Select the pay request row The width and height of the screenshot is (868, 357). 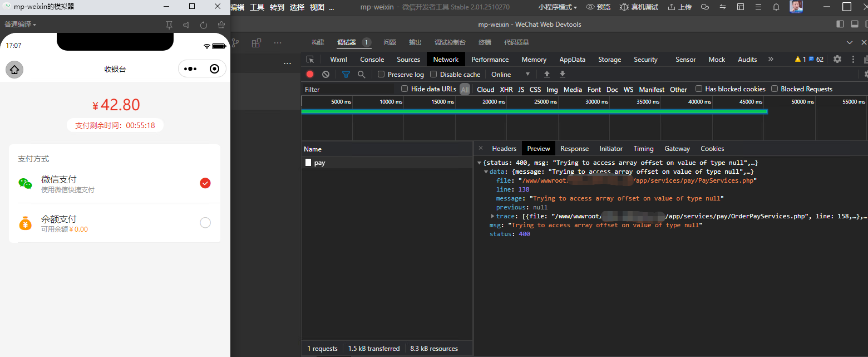(387, 163)
